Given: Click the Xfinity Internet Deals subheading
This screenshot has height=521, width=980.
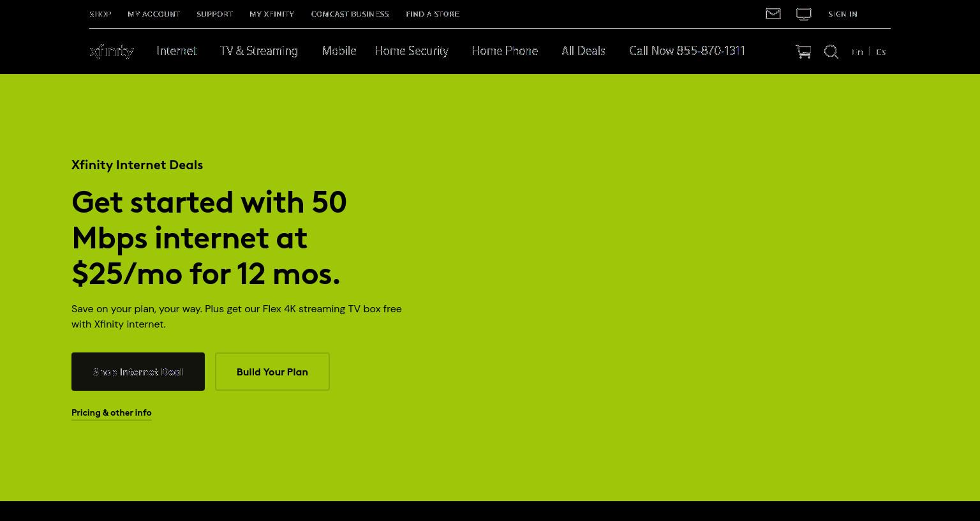Looking at the screenshot, I should (137, 165).
